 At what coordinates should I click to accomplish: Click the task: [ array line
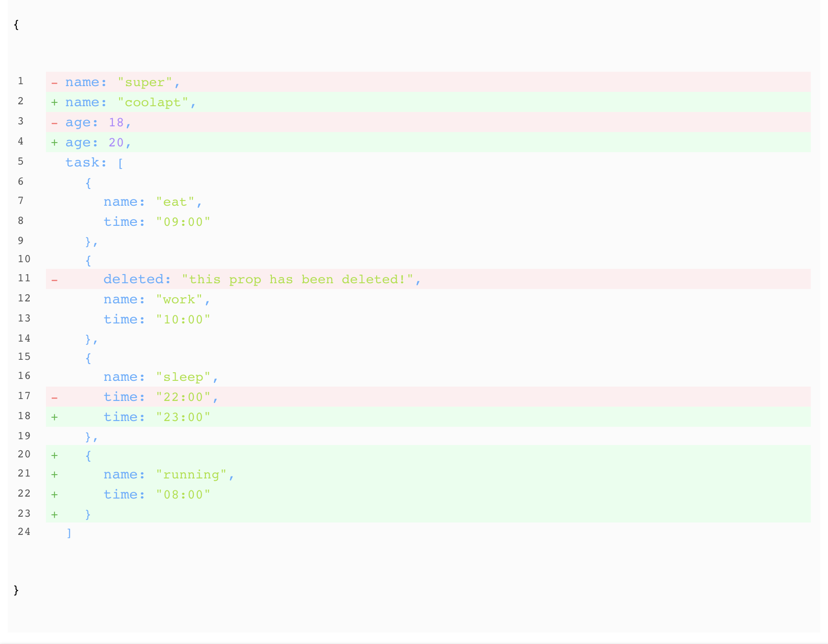coord(94,163)
